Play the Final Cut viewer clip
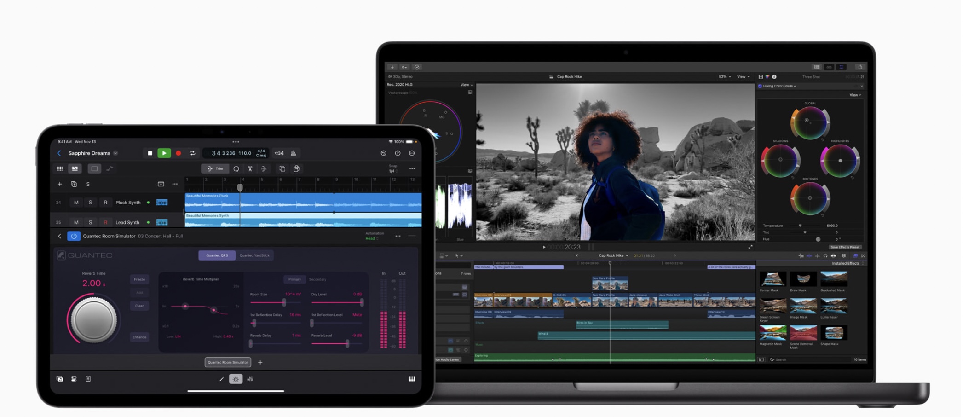This screenshot has height=417, width=980. click(x=544, y=247)
